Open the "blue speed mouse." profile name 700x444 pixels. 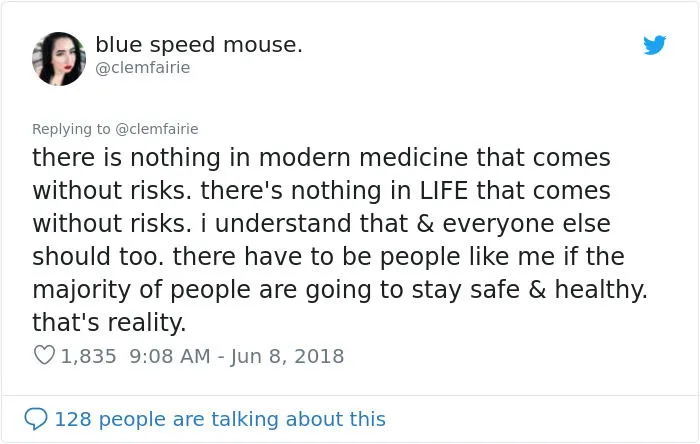(x=199, y=45)
